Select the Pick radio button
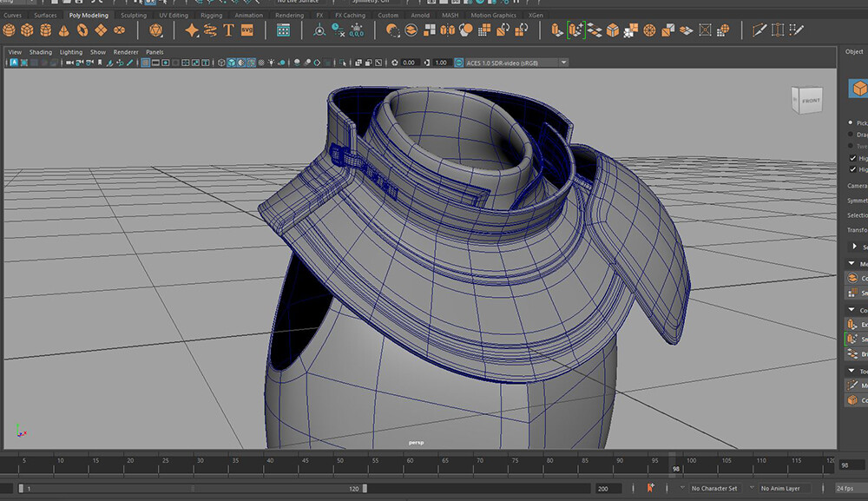The image size is (868, 501). click(851, 122)
